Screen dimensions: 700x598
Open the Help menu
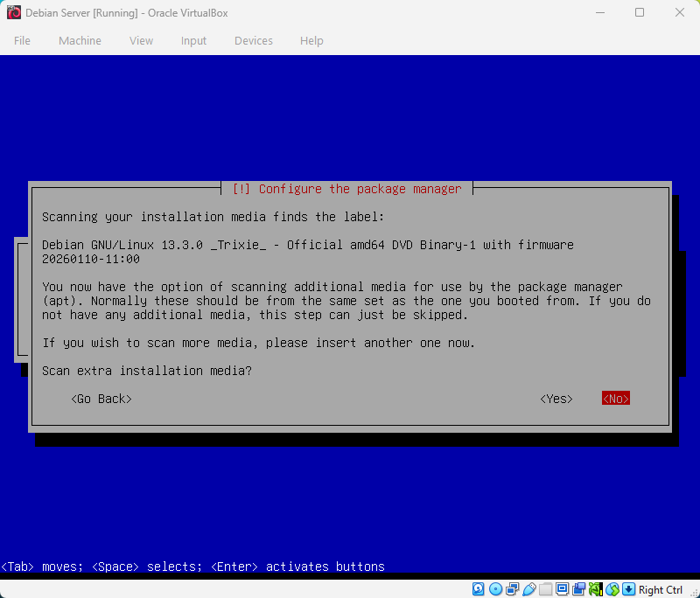click(x=311, y=40)
